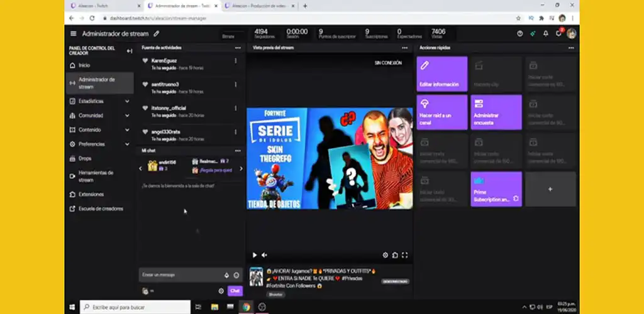Collapse the creator control panel sidebar
This screenshot has height=314, width=644.
coord(130,51)
